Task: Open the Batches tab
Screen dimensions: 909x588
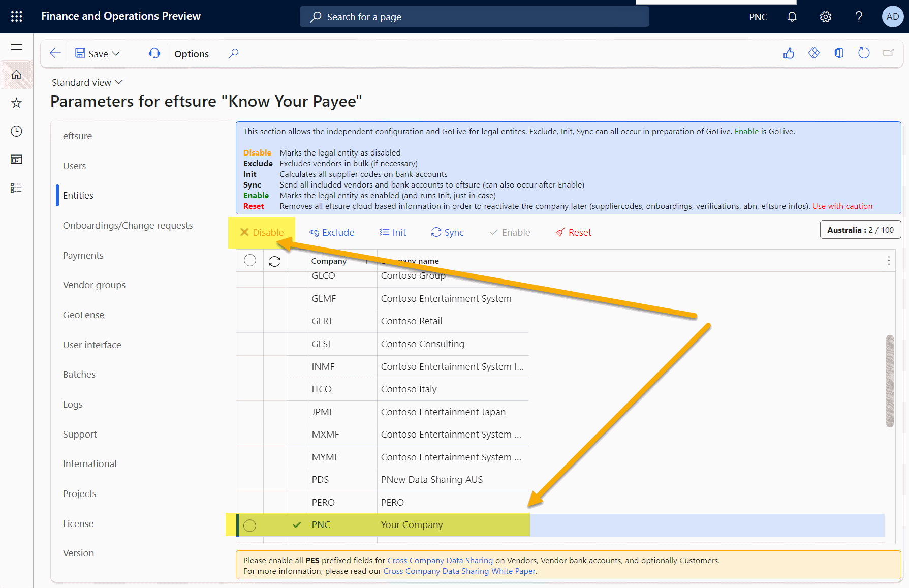Action: click(x=79, y=374)
